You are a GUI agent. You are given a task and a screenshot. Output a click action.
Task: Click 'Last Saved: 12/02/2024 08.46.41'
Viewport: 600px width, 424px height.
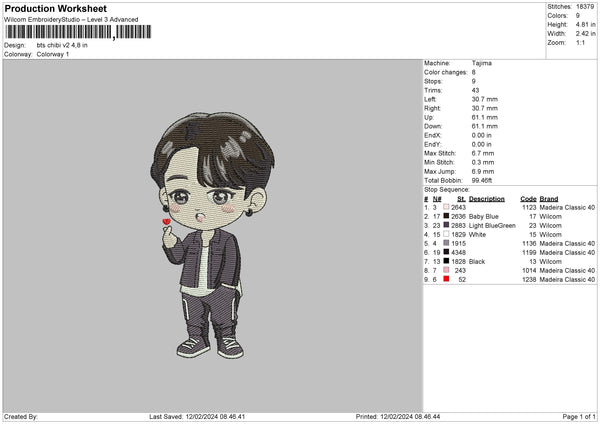click(x=197, y=417)
